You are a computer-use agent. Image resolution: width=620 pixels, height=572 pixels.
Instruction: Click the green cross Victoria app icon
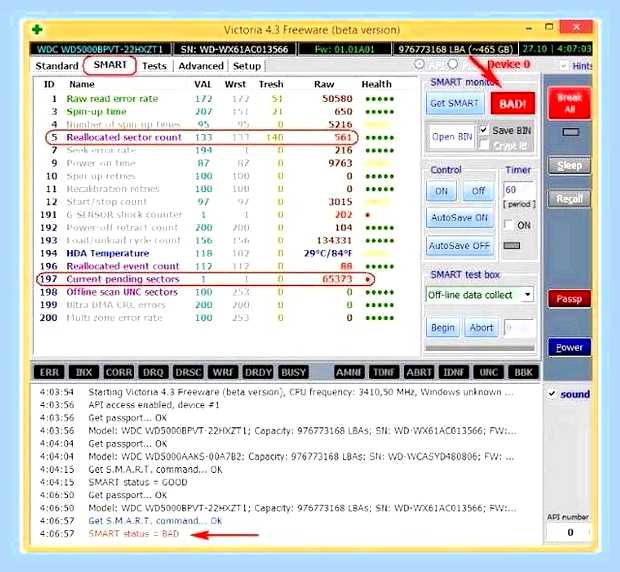(37, 29)
